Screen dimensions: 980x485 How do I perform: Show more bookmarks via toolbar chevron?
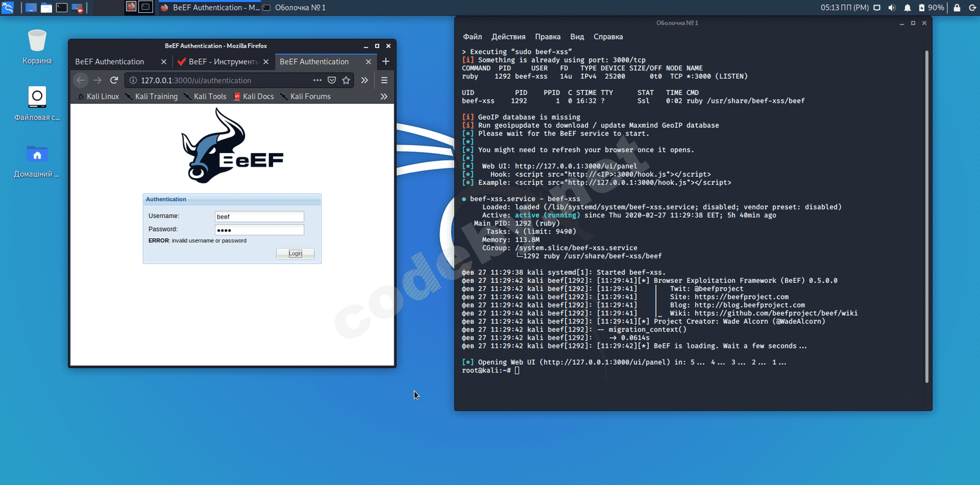(x=384, y=97)
